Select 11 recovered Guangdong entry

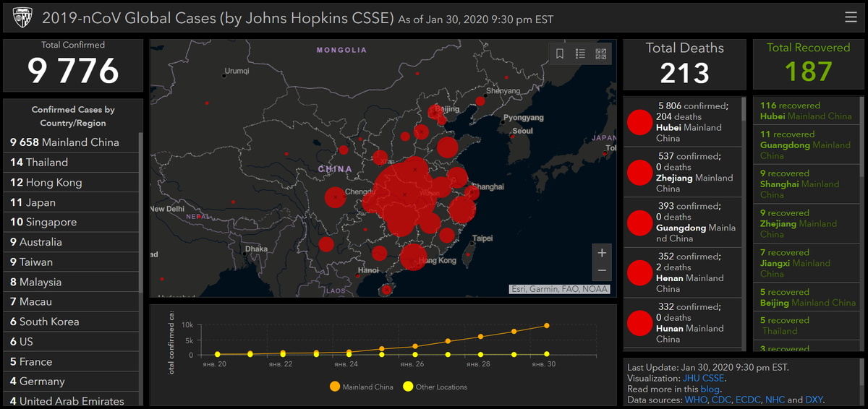tap(806, 145)
